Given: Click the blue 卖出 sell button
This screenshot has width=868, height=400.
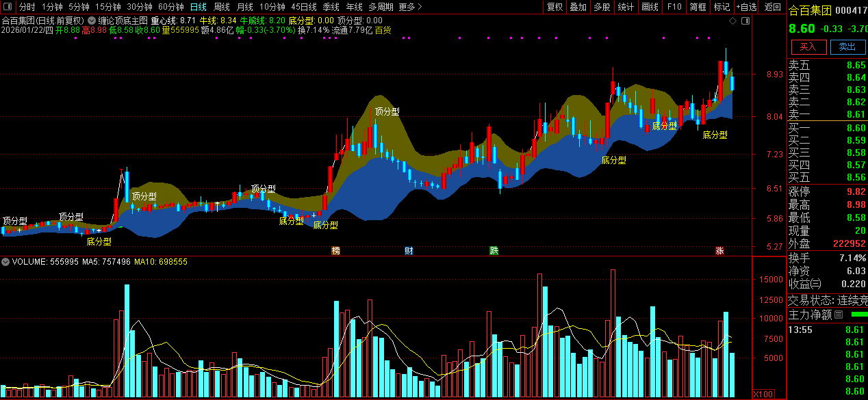Looking at the screenshot, I should point(847,46).
